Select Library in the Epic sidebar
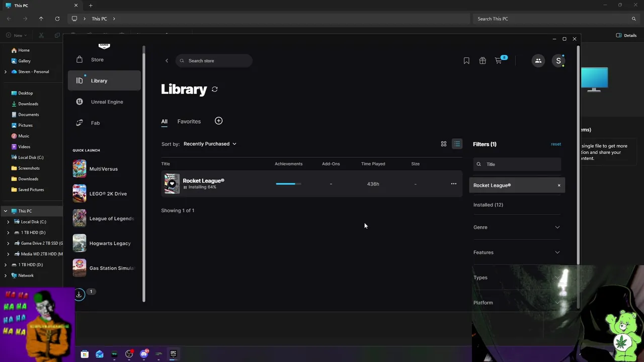The image size is (644, 362). click(104, 80)
